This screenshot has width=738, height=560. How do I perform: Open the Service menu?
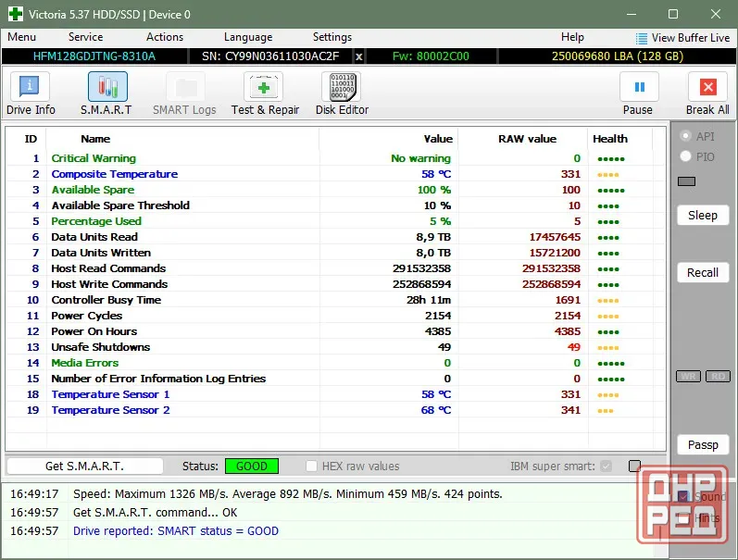pyautogui.click(x=86, y=37)
